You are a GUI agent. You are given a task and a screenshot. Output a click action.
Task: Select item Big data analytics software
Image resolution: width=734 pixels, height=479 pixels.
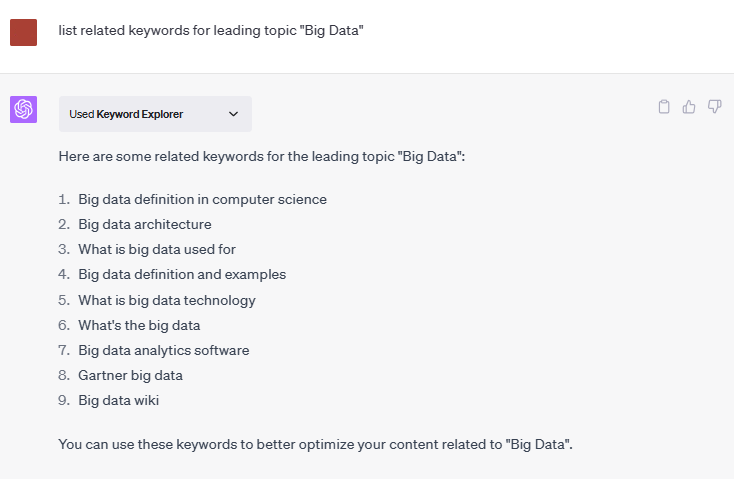[x=163, y=350]
